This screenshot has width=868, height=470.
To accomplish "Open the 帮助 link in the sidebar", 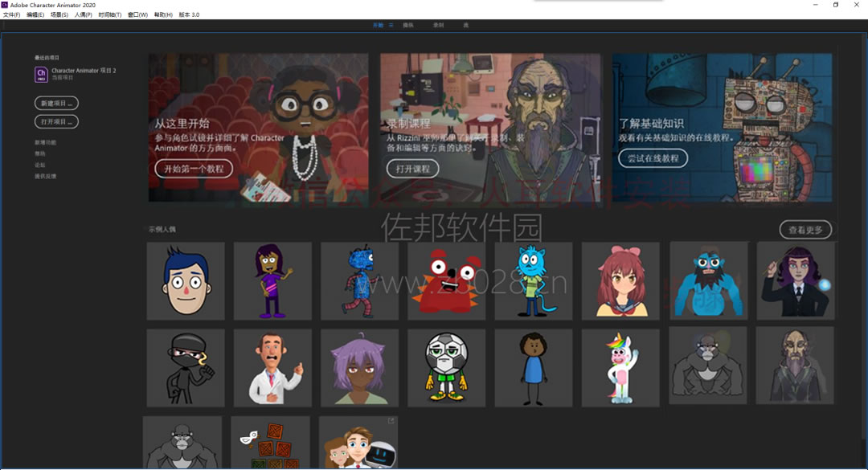I will [40, 154].
